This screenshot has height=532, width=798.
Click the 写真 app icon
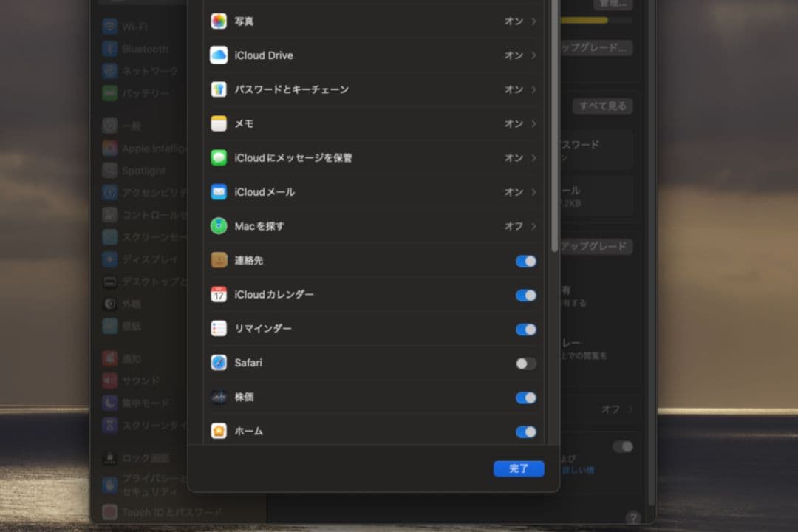[x=219, y=21]
